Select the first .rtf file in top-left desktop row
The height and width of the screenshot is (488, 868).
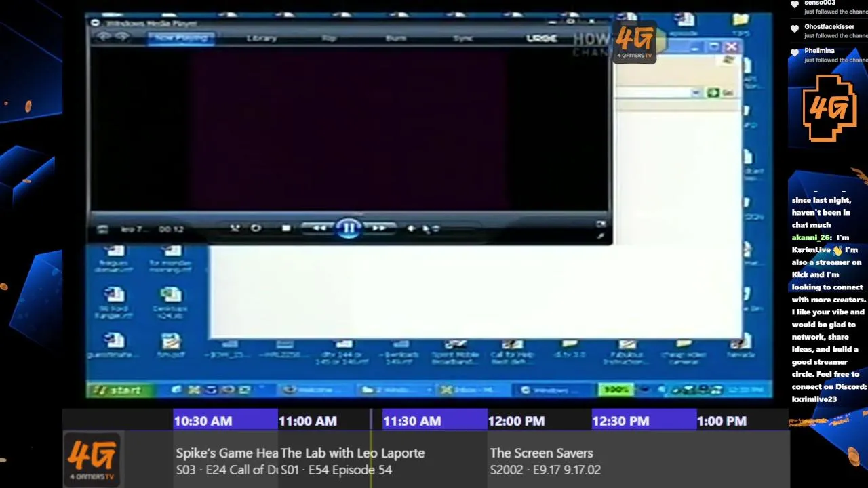click(x=114, y=260)
